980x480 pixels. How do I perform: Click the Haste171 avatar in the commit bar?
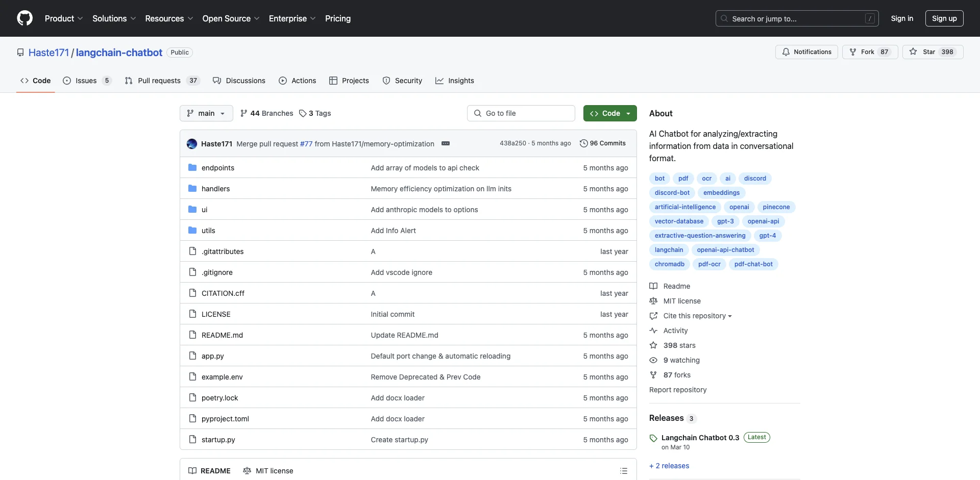click(x=192, y=144)
